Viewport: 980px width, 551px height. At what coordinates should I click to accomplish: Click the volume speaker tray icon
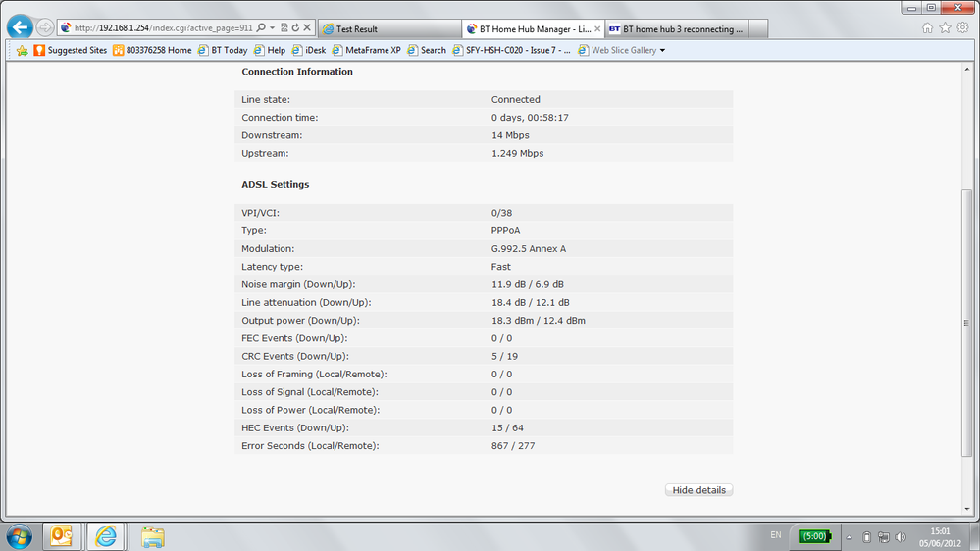[901, 537]
